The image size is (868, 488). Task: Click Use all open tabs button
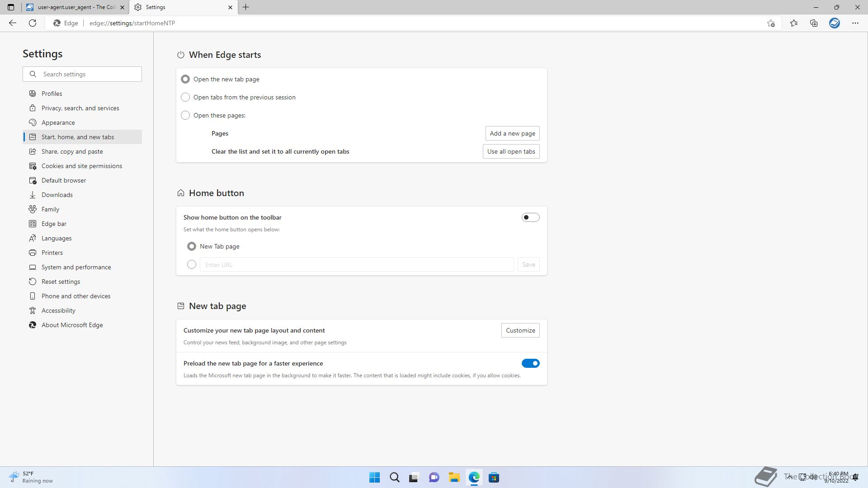[511, 151]
